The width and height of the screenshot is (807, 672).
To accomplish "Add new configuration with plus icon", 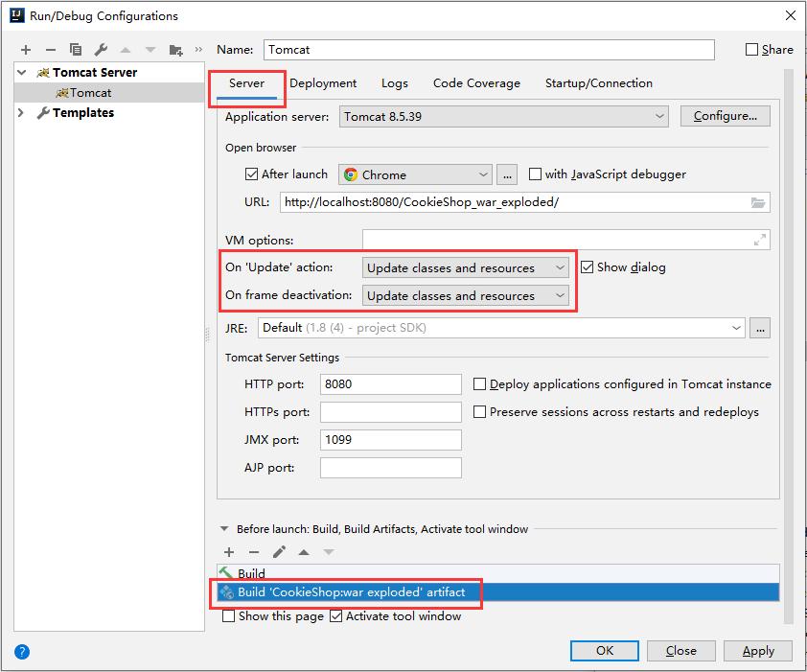I will [x=26, y=50].
